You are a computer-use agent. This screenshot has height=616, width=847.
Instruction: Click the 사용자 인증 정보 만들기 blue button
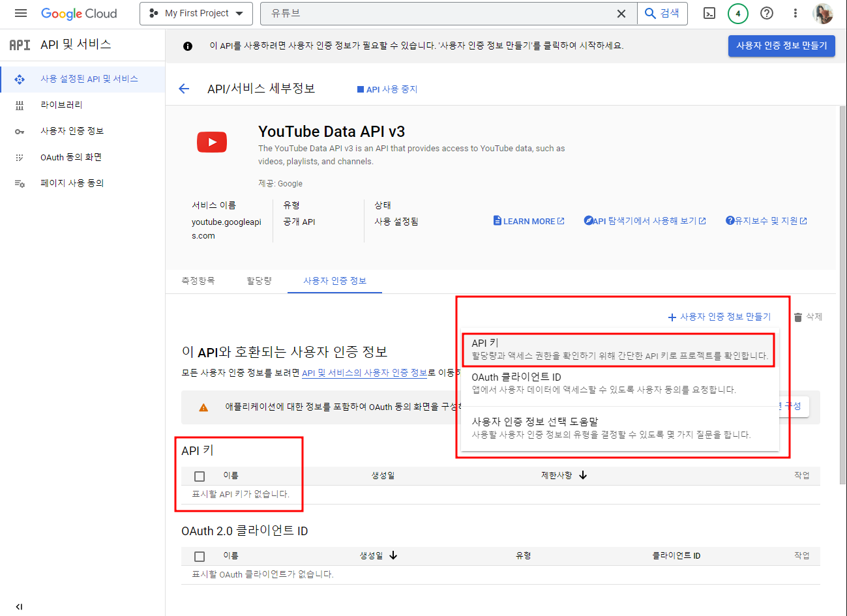pos(781,46)
